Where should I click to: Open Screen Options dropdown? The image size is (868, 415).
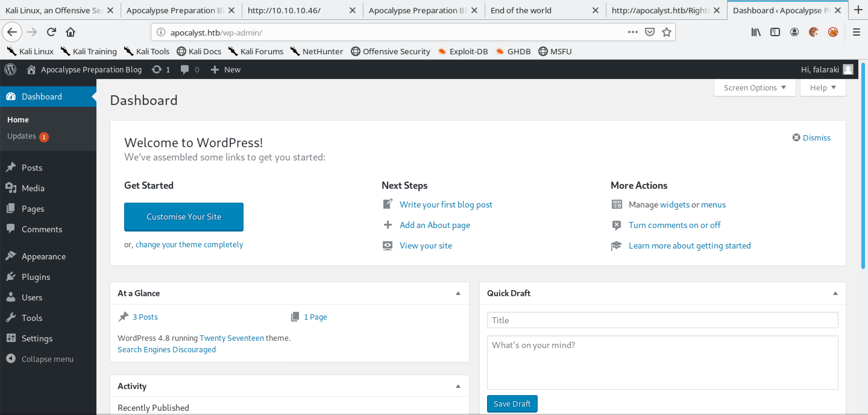click(x=754, y=87)
